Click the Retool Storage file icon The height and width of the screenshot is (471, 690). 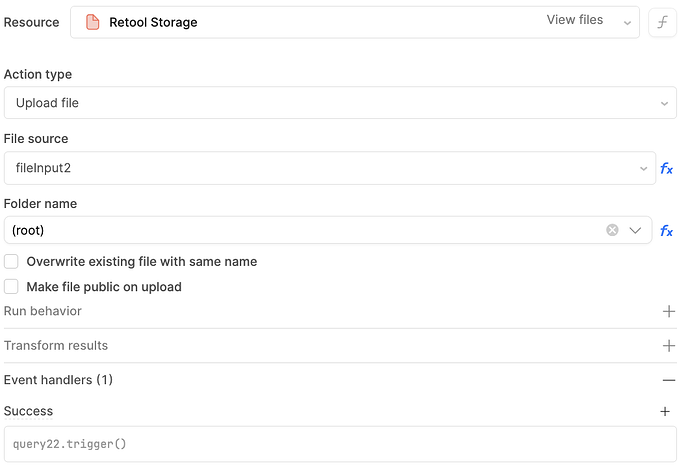(93, 22)
